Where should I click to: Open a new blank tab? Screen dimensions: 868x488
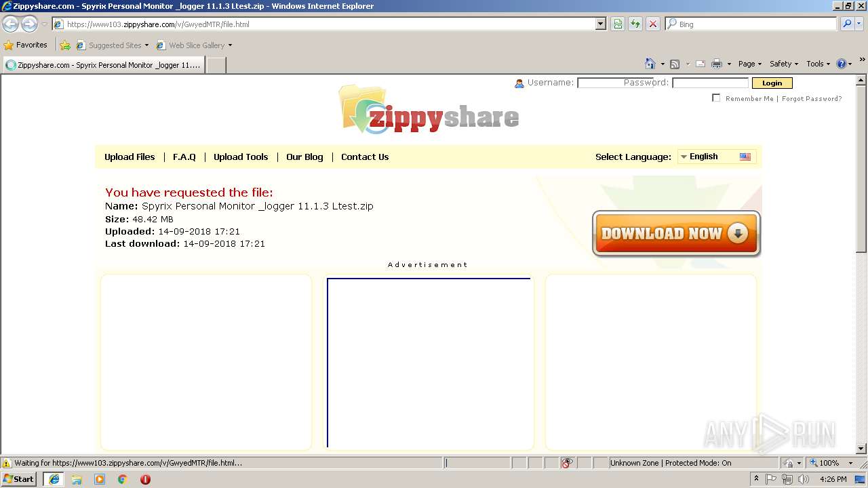216,65
